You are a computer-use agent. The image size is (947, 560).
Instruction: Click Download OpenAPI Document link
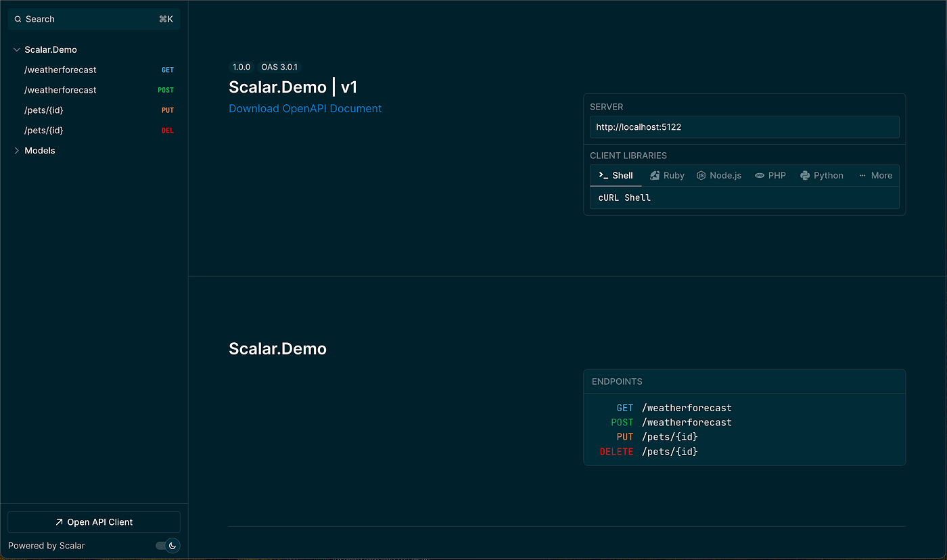click(x=305, y=108)
